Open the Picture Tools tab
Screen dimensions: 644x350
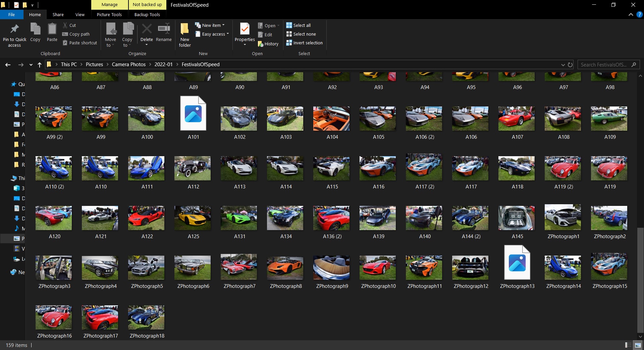(x=109, y=14)
